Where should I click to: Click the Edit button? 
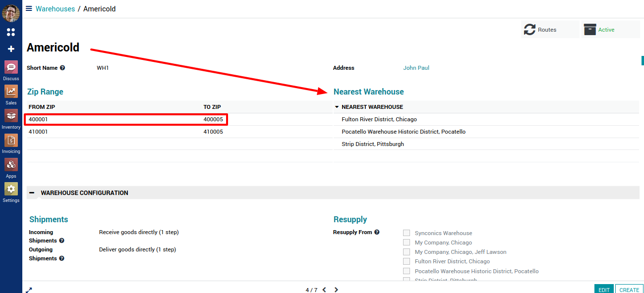pyautogui.click(x=603, y=290)
